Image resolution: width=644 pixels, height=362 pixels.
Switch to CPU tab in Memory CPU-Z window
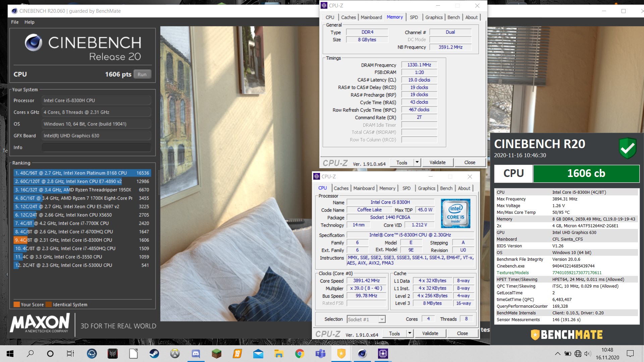coord(330,17)
